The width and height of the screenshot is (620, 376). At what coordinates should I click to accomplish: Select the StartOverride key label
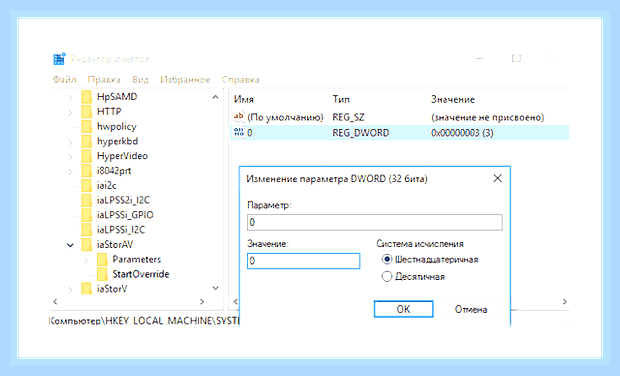pos(141,274)
